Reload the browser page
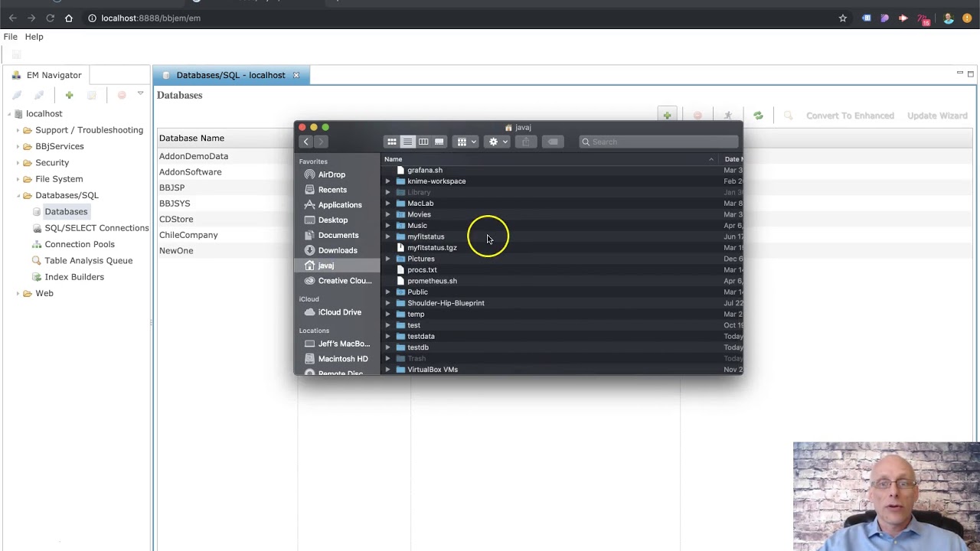Image resolution: width=980 pixels, height=551 pixels. pyautogui.click(x=50, y=18)
